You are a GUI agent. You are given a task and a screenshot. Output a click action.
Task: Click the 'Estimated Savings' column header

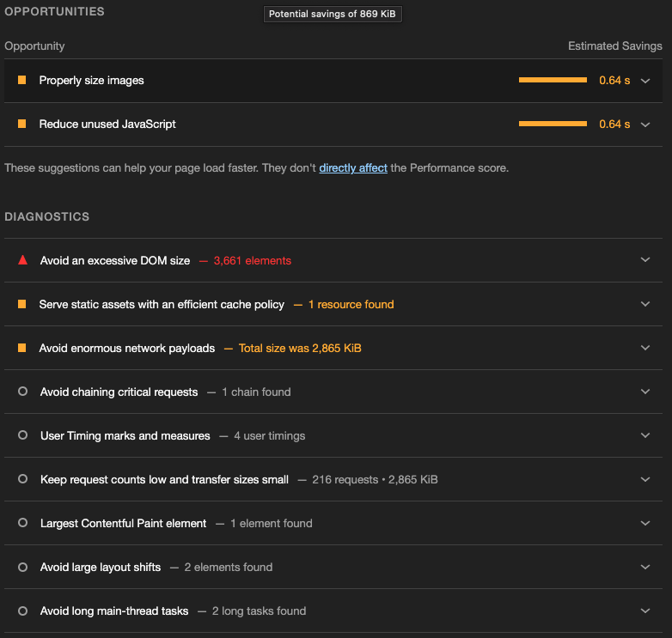tap(614, 46)
